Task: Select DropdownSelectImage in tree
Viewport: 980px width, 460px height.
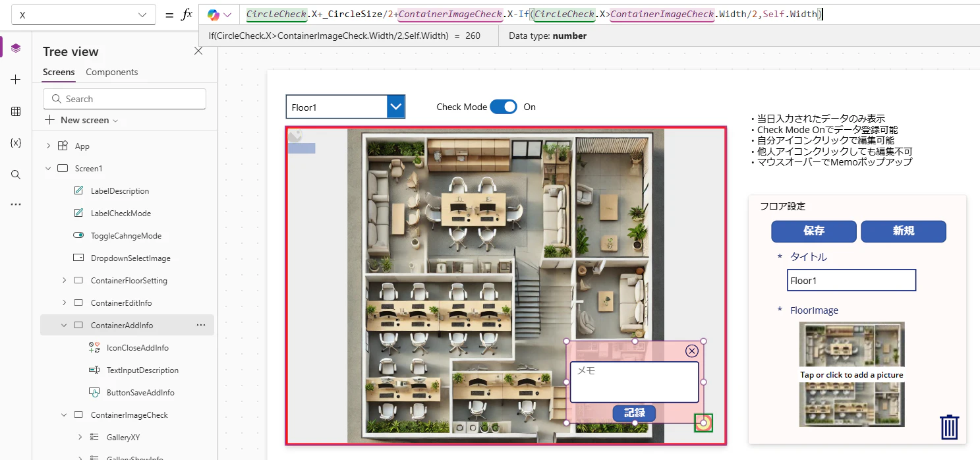Action: click(x=130, y=258)
